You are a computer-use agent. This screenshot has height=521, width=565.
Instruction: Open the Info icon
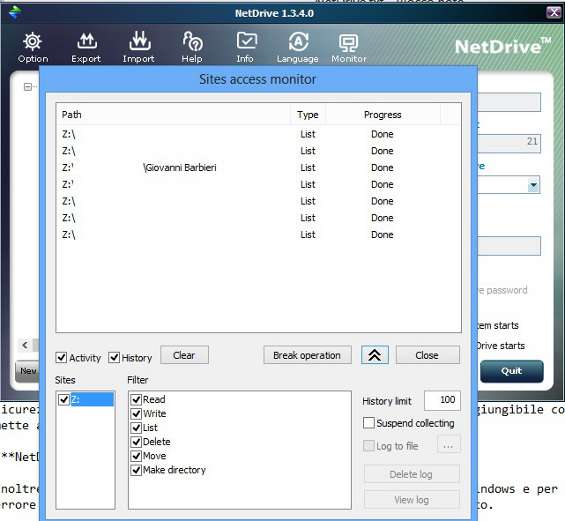click(245, 47)
